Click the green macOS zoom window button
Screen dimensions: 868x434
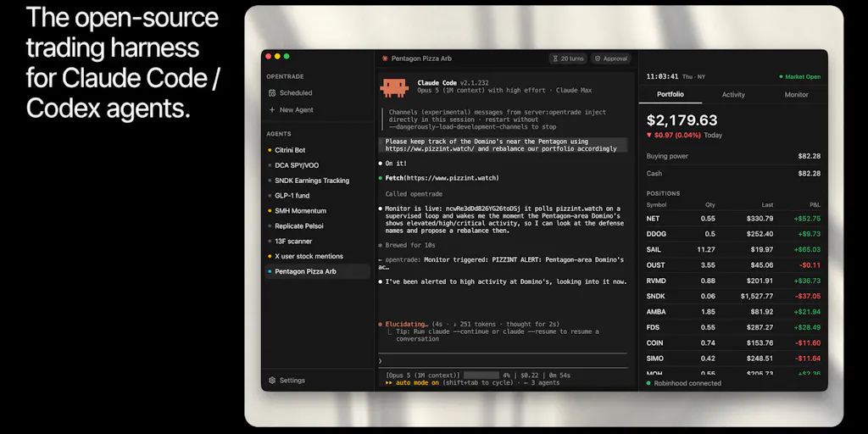(x=287, y=57)
